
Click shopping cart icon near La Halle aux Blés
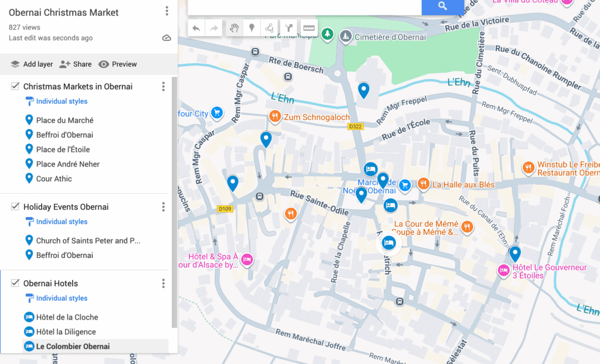click(x=405, y=186)
